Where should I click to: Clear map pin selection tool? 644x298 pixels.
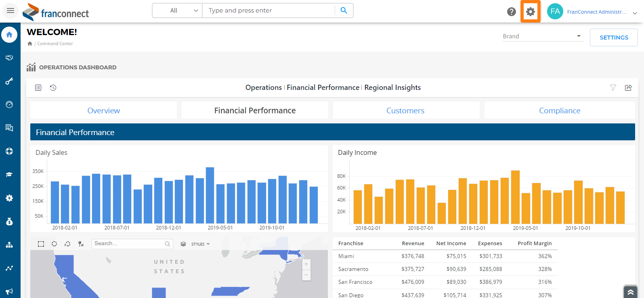[x=81, y=244]
